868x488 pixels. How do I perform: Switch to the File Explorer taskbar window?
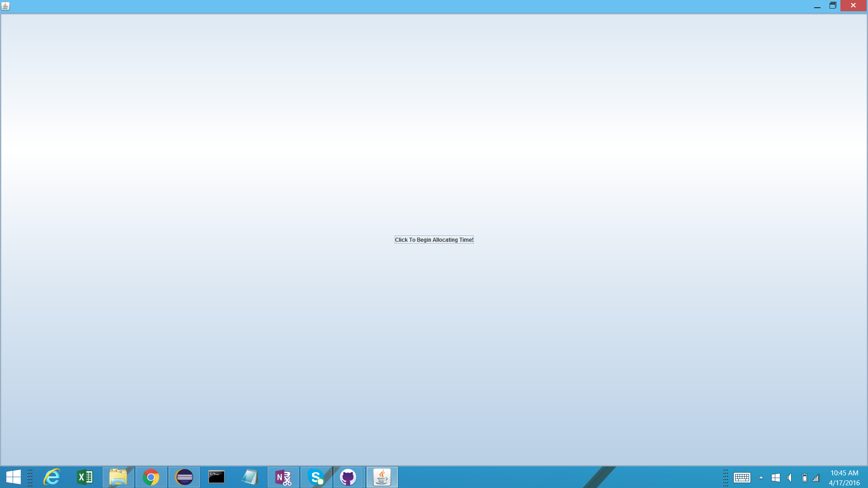[118, 477]
